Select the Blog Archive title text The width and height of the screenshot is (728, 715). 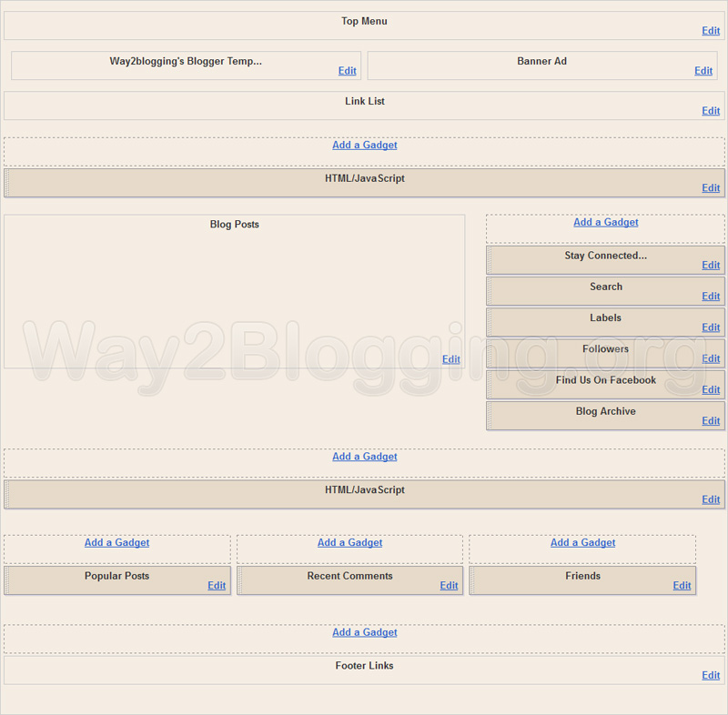(605, 410)
